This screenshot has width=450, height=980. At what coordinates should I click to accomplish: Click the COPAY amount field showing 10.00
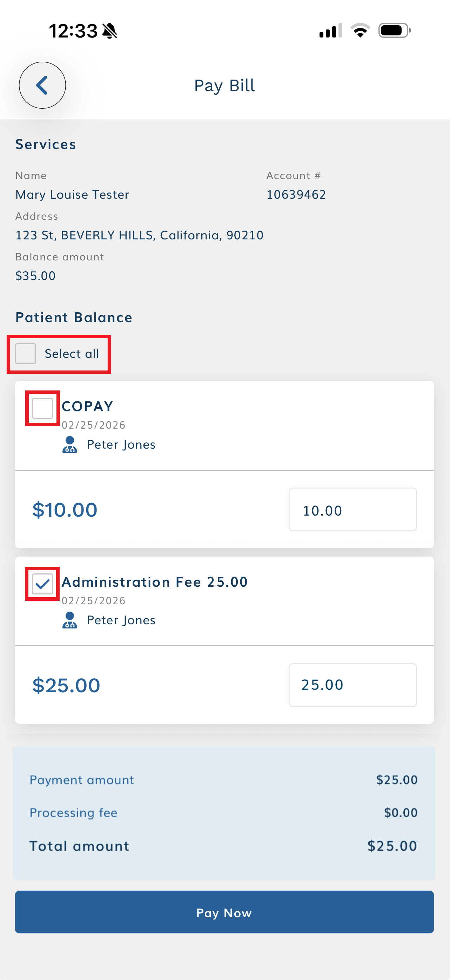pyautogui.click(x=352, y=510)
